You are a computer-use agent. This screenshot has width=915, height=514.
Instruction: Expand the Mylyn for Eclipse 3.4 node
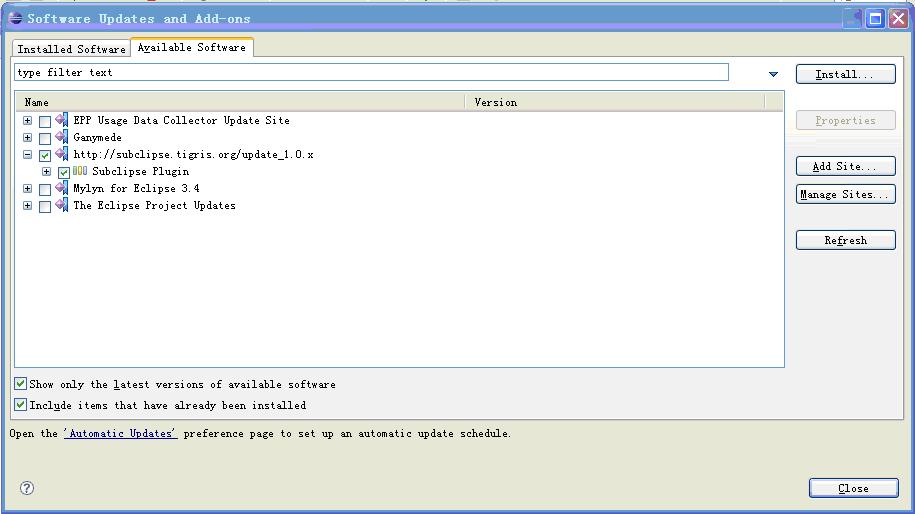coord(27,188)
